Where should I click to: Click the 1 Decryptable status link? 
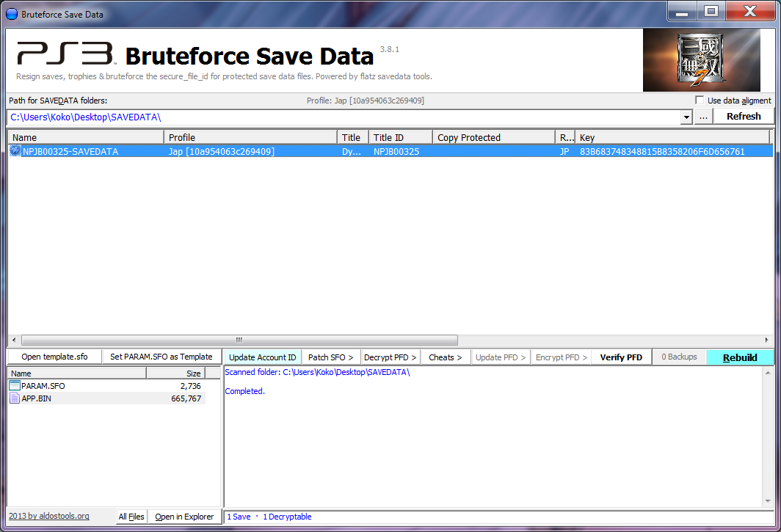[x=288, y=517]
